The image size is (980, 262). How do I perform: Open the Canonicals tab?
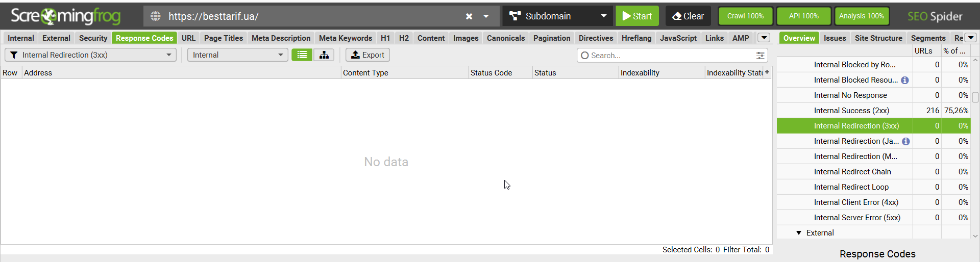(x=506, y=38)
